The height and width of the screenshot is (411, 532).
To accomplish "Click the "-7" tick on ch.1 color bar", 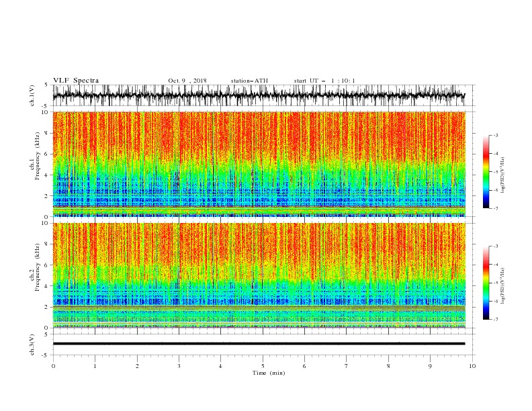I will coord(495,208).
